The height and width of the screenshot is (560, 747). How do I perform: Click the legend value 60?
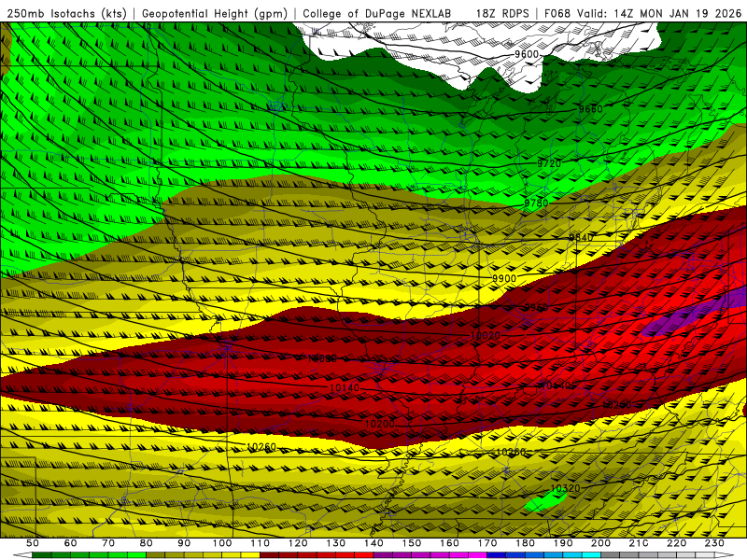pyautogui.click(x=71, y=543)
